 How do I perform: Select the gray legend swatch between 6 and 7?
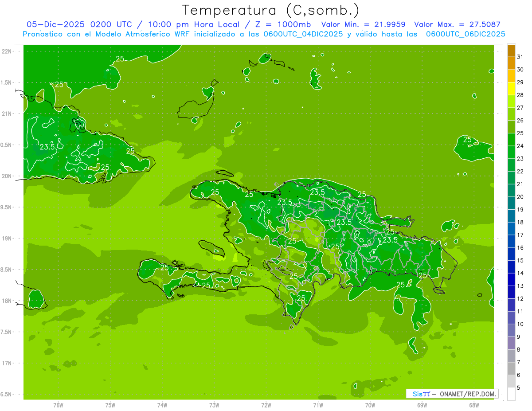pos(511,368)
